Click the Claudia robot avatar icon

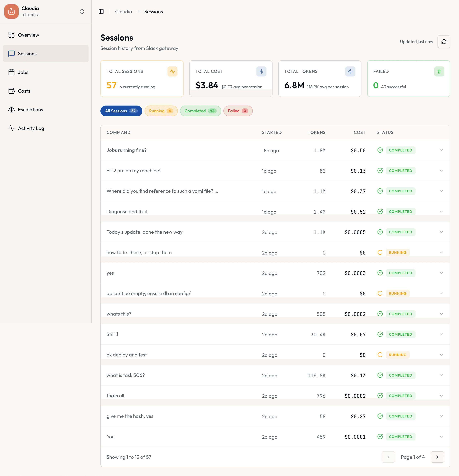point(11,11)
